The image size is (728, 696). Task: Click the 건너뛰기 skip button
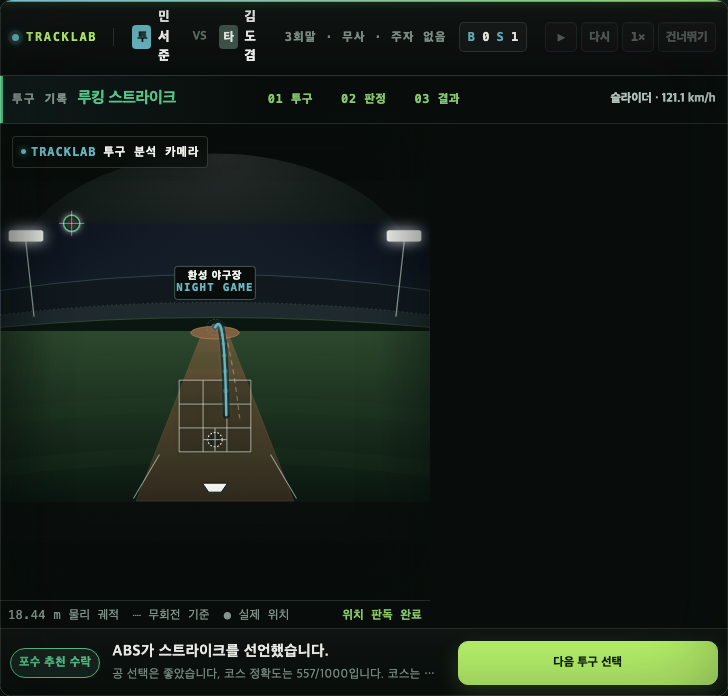[x=686, y=37]
